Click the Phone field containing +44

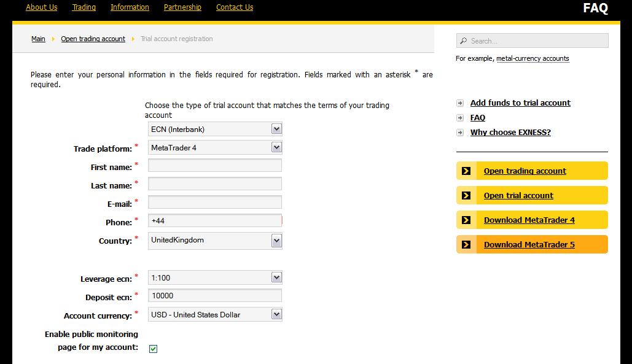point(215,220)
